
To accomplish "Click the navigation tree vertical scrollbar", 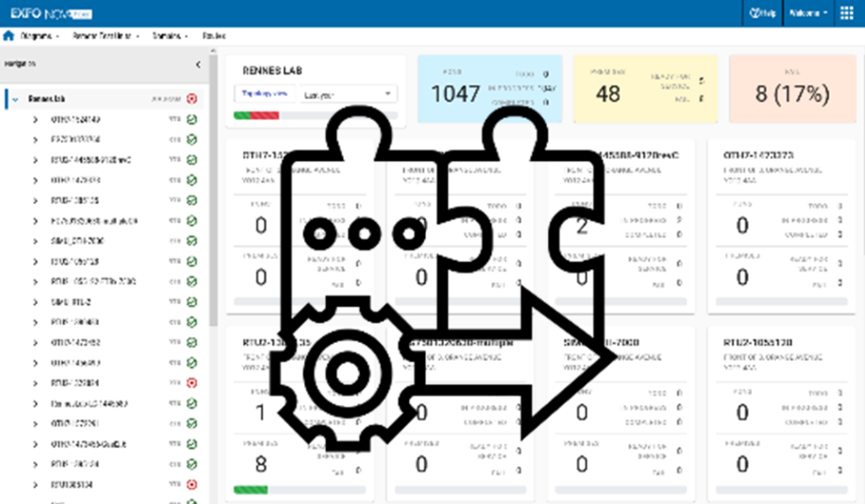I will [214, 190].
